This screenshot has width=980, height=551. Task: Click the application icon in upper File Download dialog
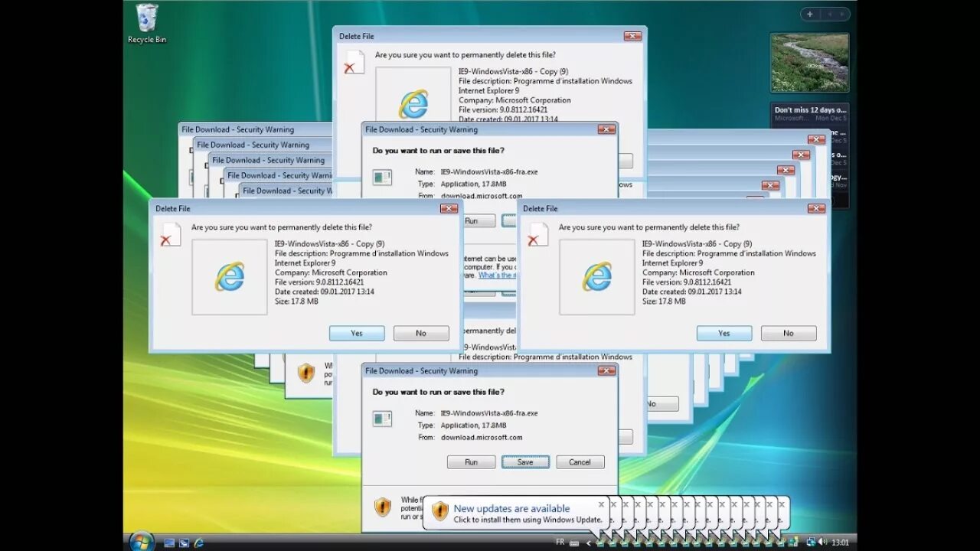[x=382, y=178]
